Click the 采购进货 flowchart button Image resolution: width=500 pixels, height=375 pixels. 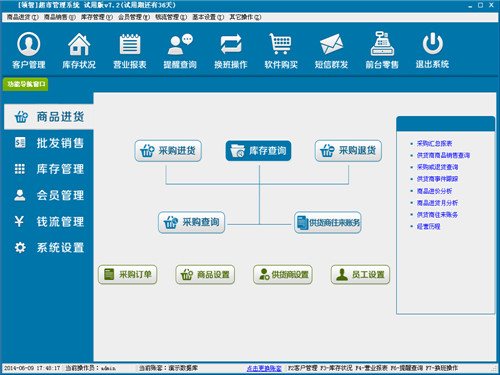168,151
